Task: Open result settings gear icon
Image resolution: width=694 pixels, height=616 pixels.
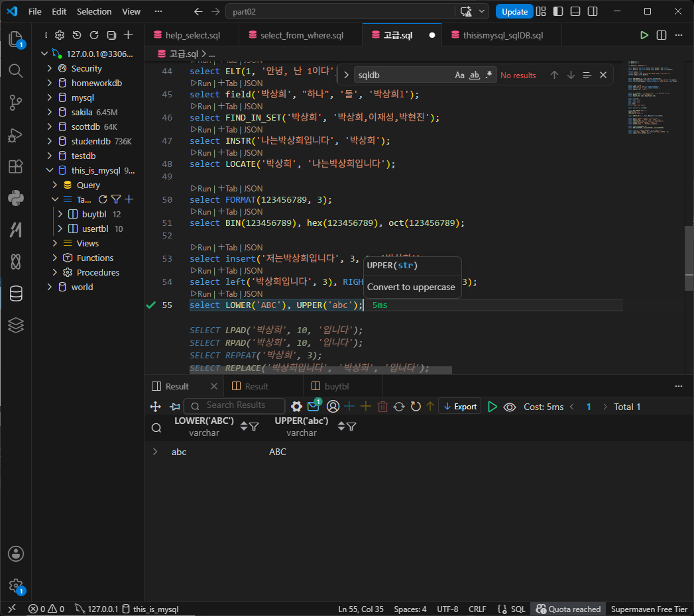Action: point(296,407)
